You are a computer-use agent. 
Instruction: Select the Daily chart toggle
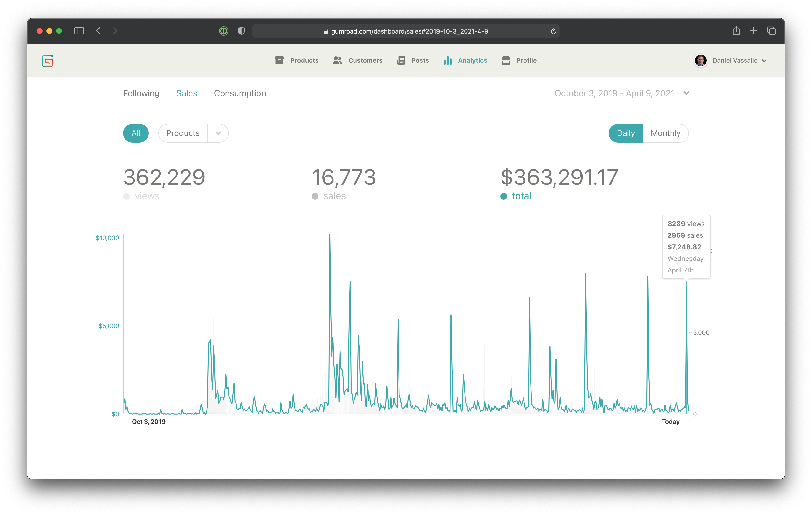coord(626,133)
